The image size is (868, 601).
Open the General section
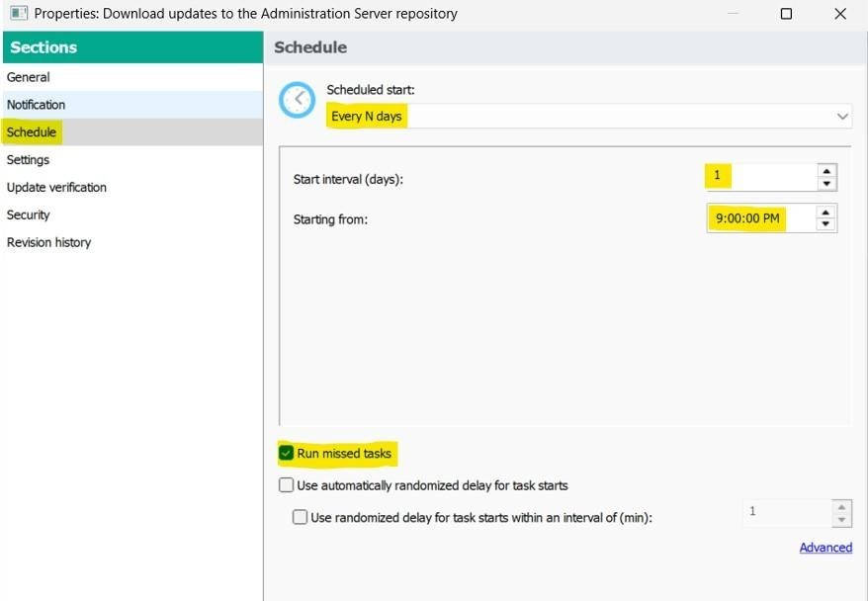click(29, 77)
